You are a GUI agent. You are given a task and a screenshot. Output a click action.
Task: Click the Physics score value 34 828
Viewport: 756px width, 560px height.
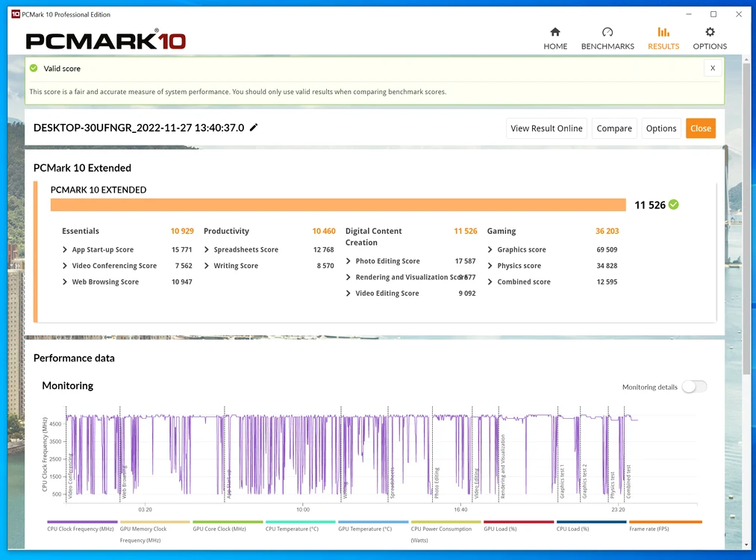607,266
